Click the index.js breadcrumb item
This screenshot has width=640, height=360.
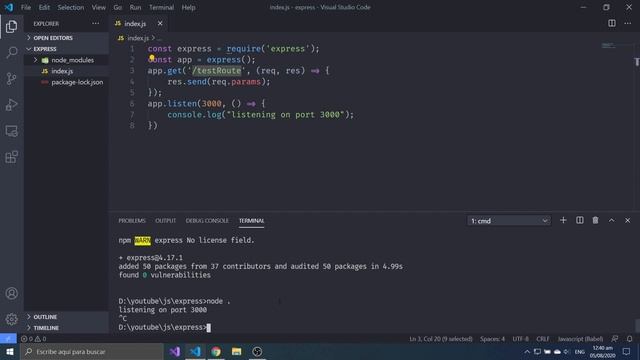(x=138, y=38)
